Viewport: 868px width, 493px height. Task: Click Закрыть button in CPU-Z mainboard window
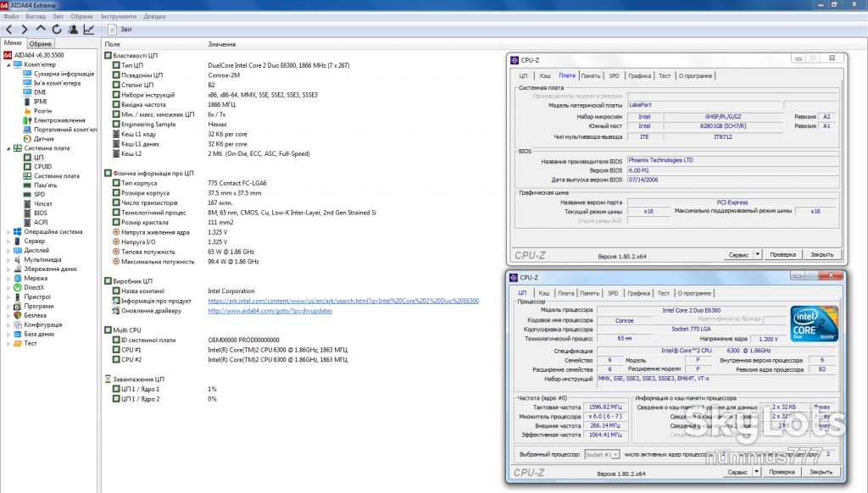(822, 254)
